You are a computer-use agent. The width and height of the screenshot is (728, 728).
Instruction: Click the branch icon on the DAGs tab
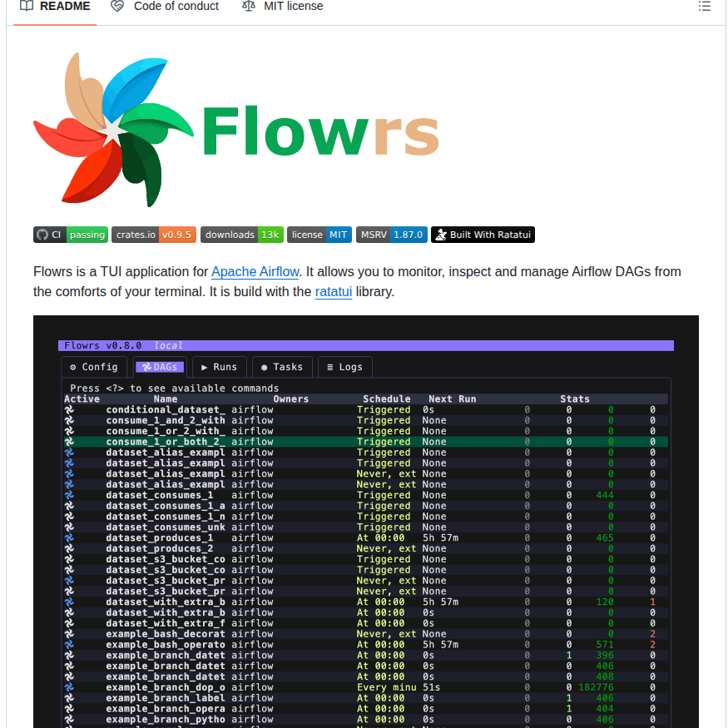tap(146, 367)
